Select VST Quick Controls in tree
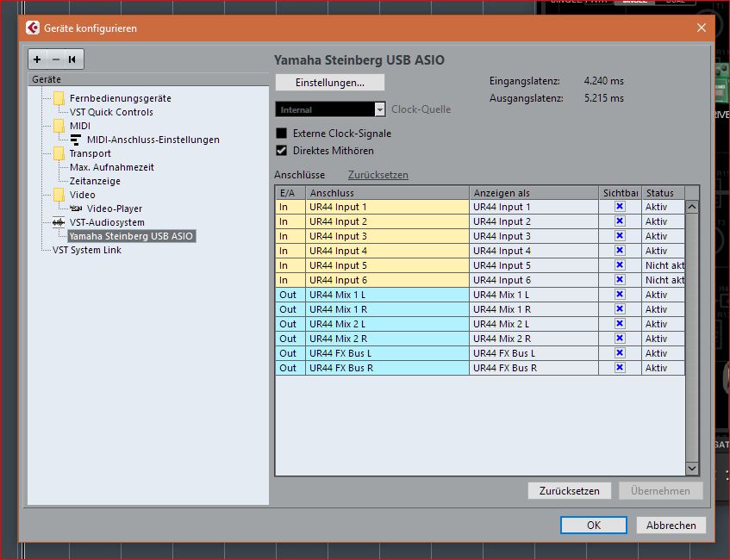Screen dimensions: 730x560 point(111,112)
